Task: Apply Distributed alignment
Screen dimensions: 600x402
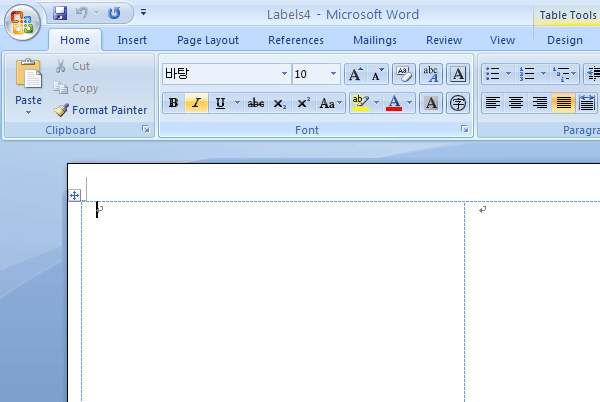Action: point(587,103)
